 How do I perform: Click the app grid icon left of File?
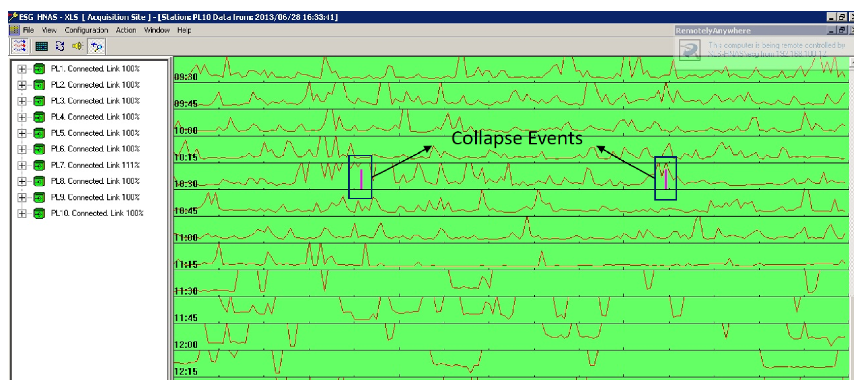coord(14,30)
